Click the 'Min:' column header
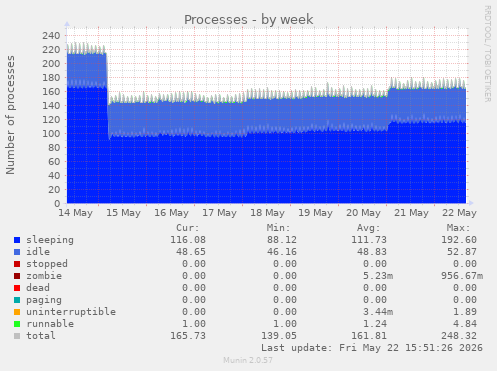497x371 pixels. click(x=278, y=228)
